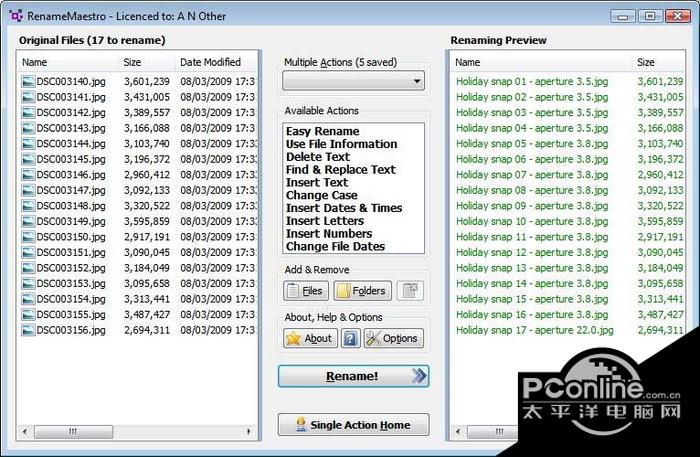Image resolution: width=700 pixels, height=457 pixels.
Task: Sort Renaming Preview by Size column
Action: click(x=658, y=62)
